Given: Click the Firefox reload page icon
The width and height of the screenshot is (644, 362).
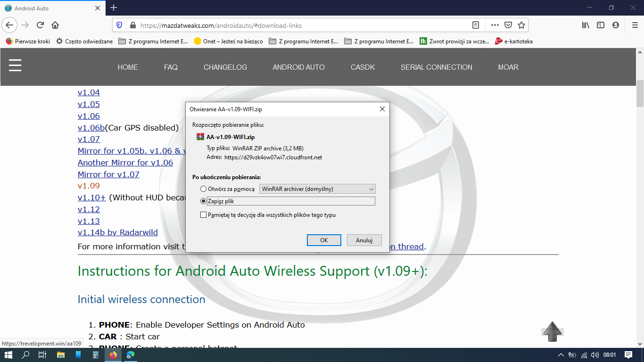Looking at the screenshot, I should pos(40,25).
